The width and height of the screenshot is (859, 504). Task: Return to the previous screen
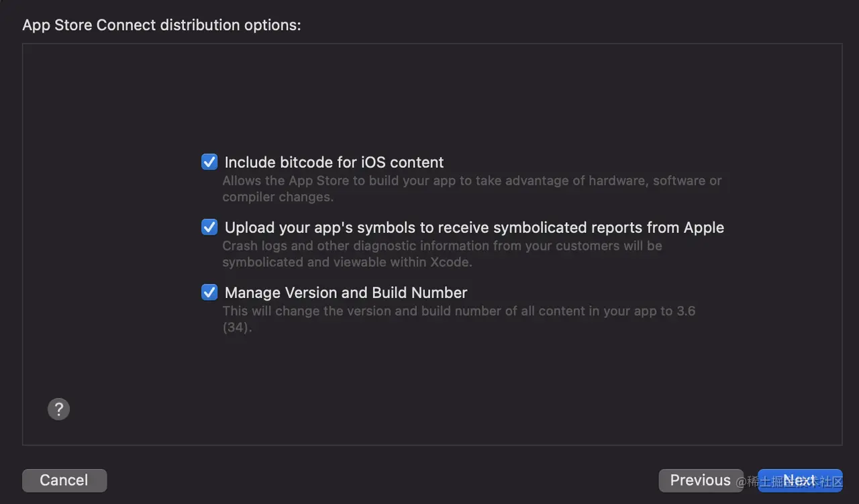[701, 480]
